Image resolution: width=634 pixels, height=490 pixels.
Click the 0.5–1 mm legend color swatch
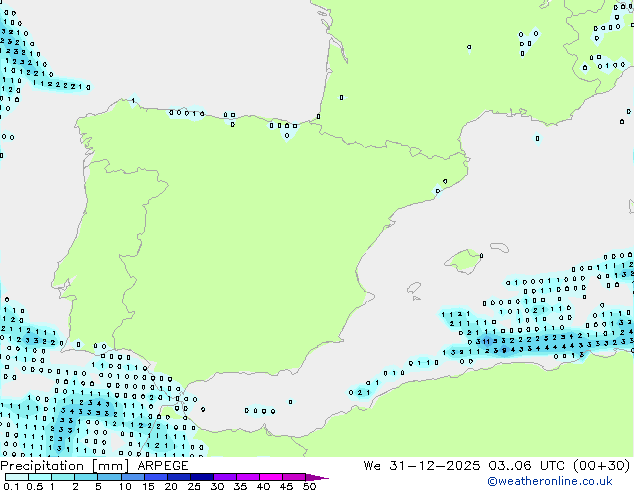pos(40,477)
